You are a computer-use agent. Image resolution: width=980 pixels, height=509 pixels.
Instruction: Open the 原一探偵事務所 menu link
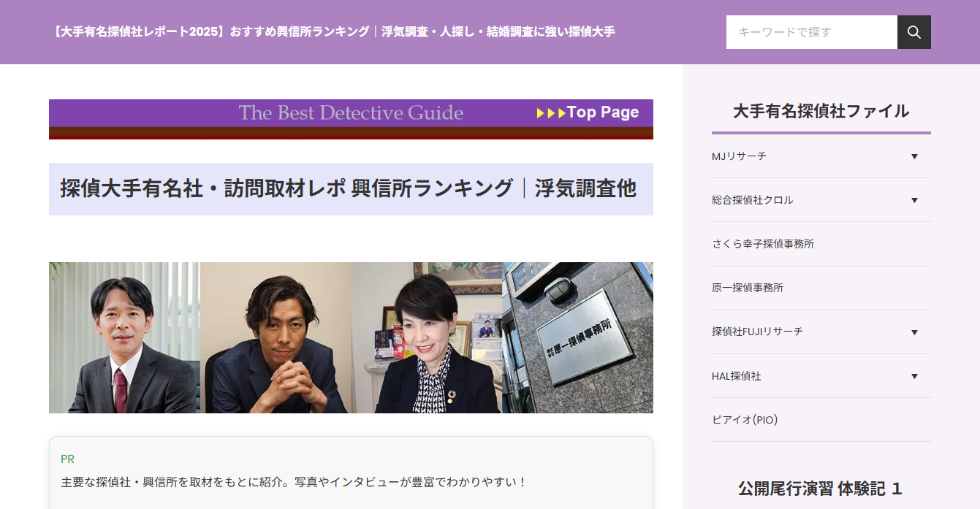pos(748,288)
